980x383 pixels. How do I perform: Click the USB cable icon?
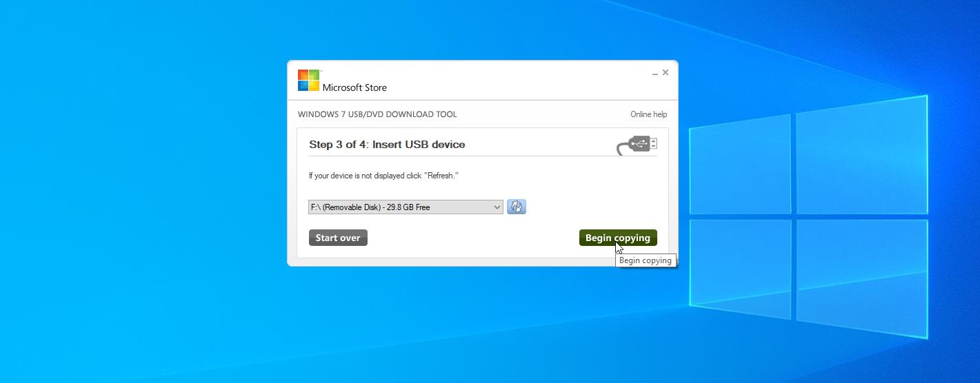[637, 145]
